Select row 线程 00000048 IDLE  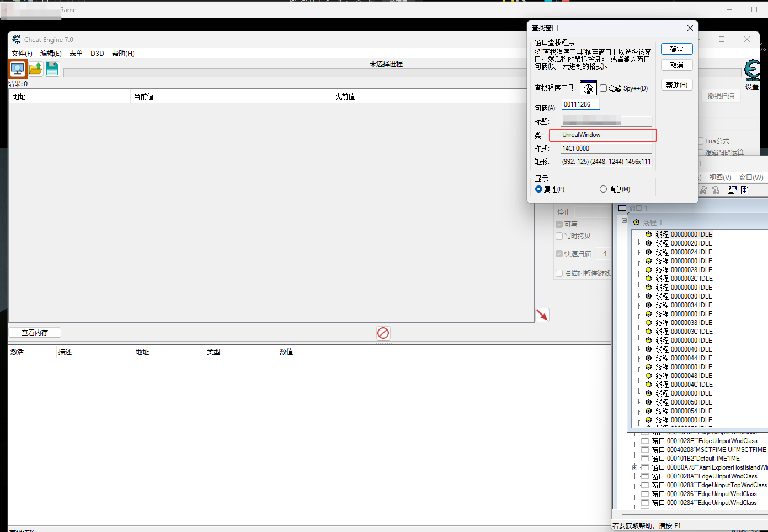click(684, 376)
